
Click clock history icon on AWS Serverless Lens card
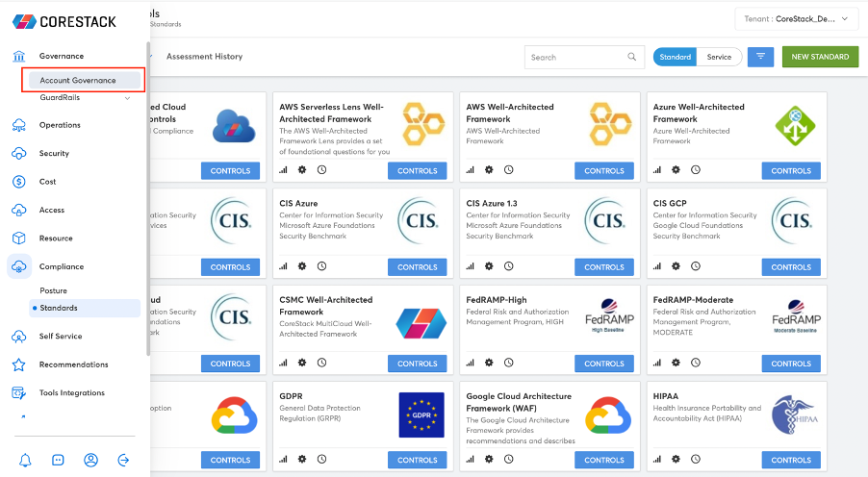(x=321, y=170)
